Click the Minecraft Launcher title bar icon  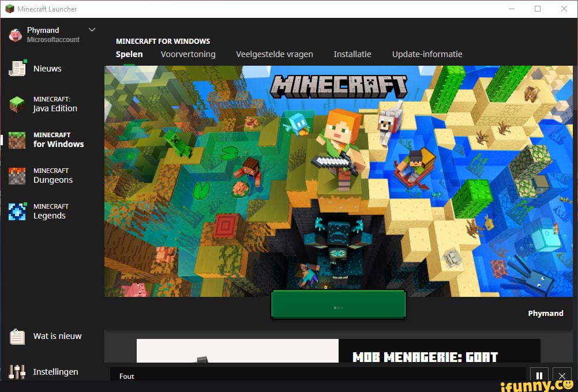tap(10, 9)
